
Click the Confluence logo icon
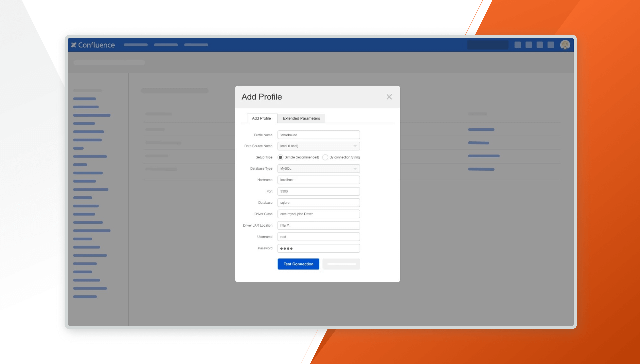[x=73, y=45]
